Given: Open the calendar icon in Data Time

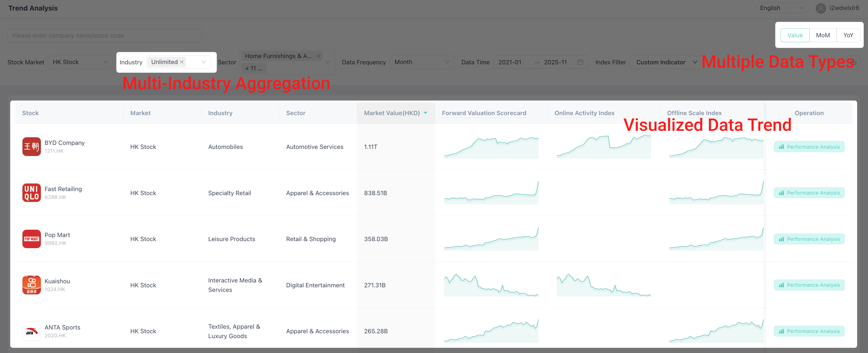Looking at the screenshot, I should [580, 62].
